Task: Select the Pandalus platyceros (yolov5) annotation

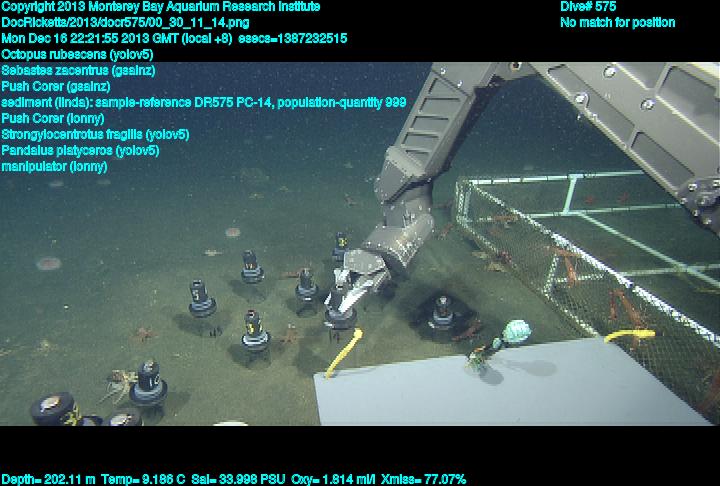Action: pyautogui.click(x=81, y=151)
